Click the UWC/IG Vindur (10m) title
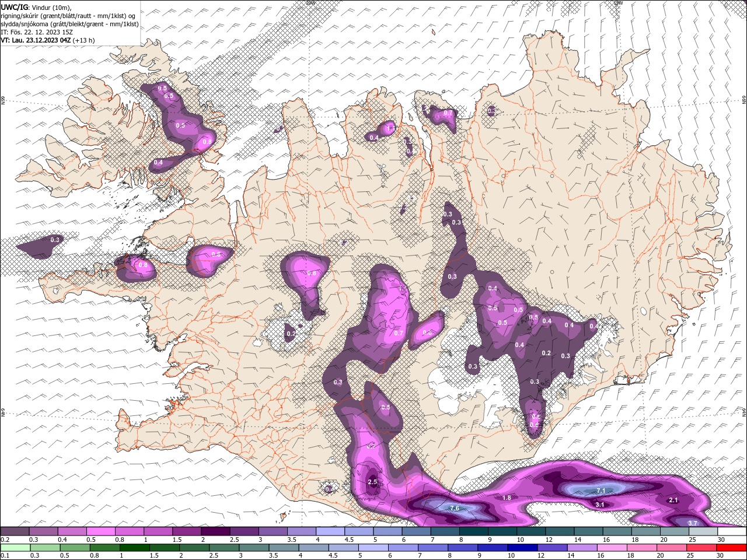 point(36,6)
